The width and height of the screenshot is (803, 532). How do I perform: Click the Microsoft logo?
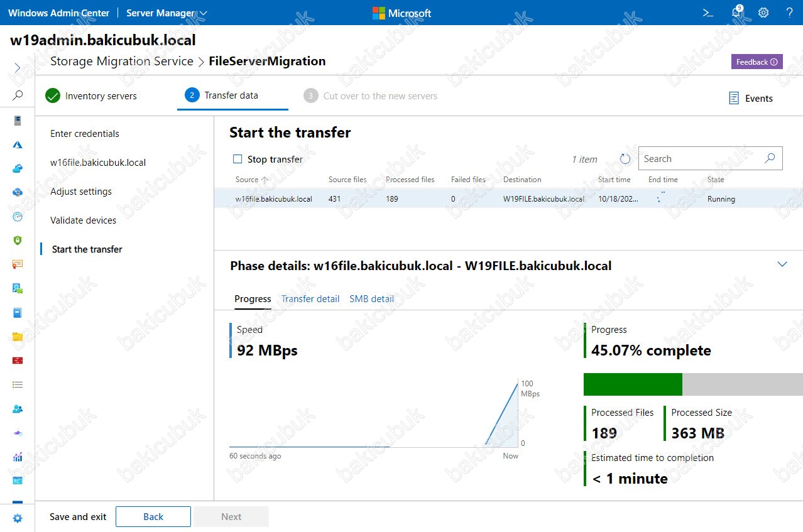click(401, 13)
